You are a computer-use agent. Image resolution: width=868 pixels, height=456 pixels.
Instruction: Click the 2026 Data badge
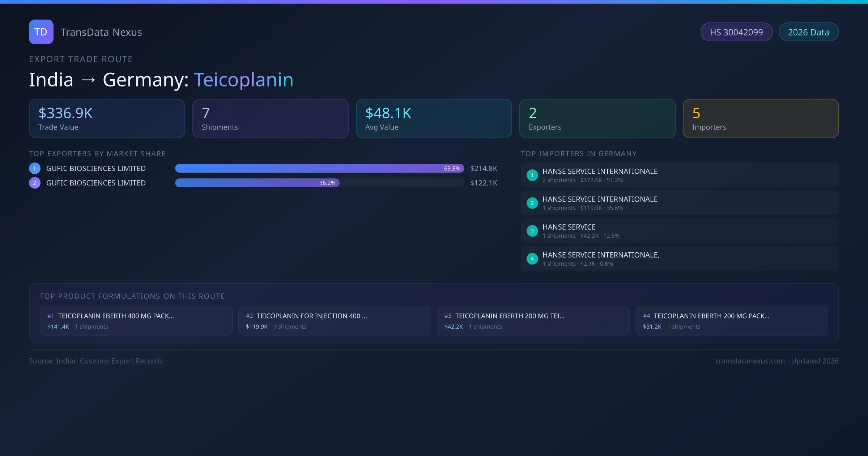tap(808, 32)
